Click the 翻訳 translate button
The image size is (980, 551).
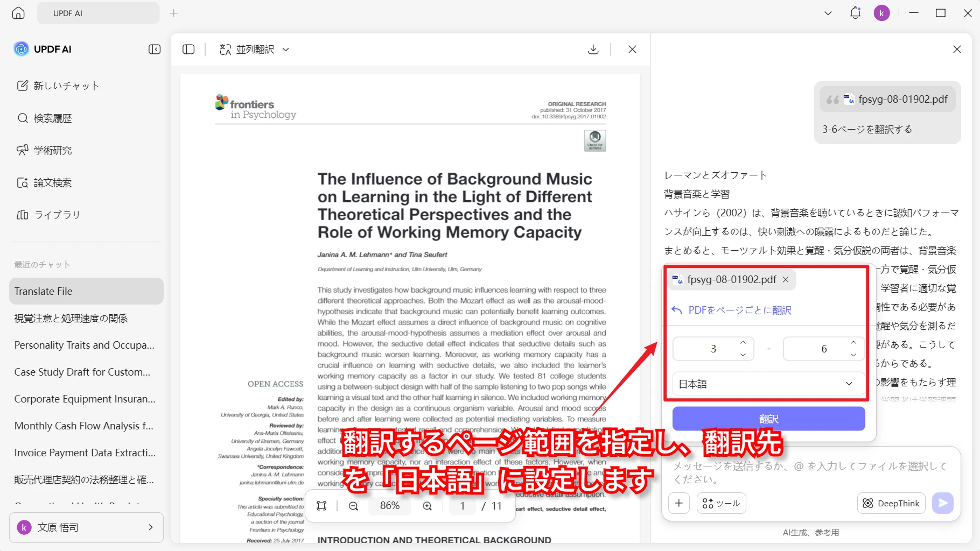(768, 419)
